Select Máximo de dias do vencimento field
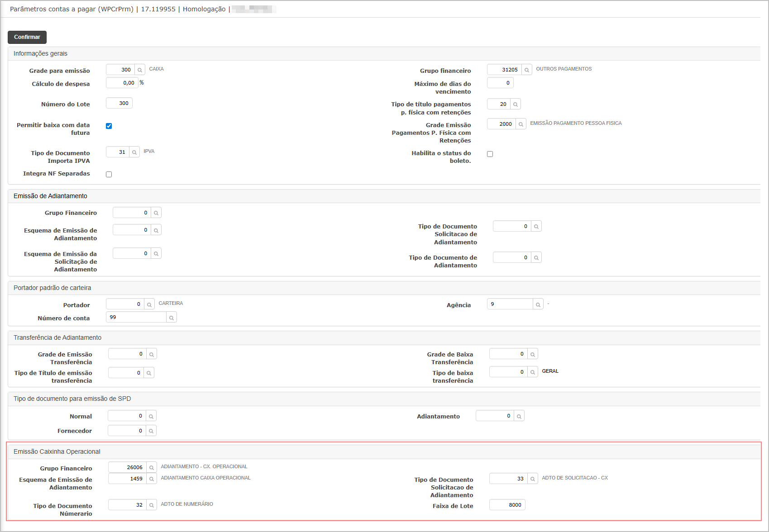The width and height of the screenshot is (769, 532). pyautogui.click(x=500, y=83)
